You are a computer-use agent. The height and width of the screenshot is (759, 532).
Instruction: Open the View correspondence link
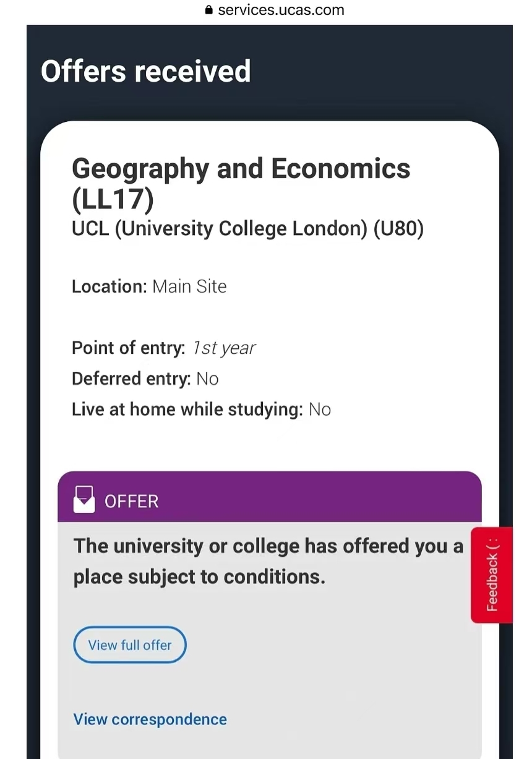tap(150, 719)
